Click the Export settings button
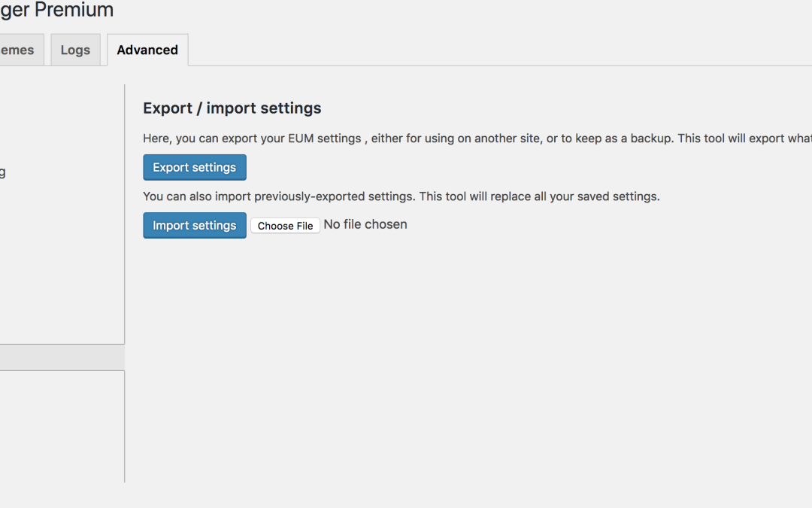The height and width of the screenshot is (508, 812). point(195,167)
